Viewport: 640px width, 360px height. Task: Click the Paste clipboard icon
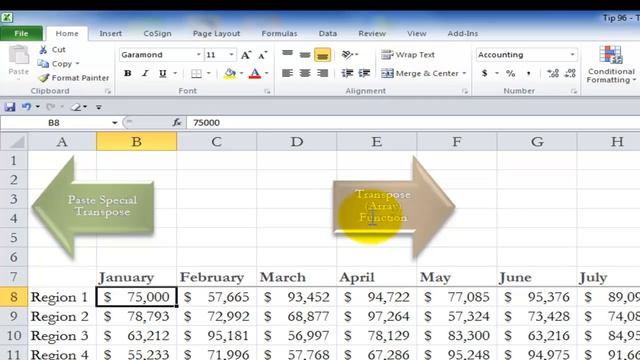click(19, 56)
